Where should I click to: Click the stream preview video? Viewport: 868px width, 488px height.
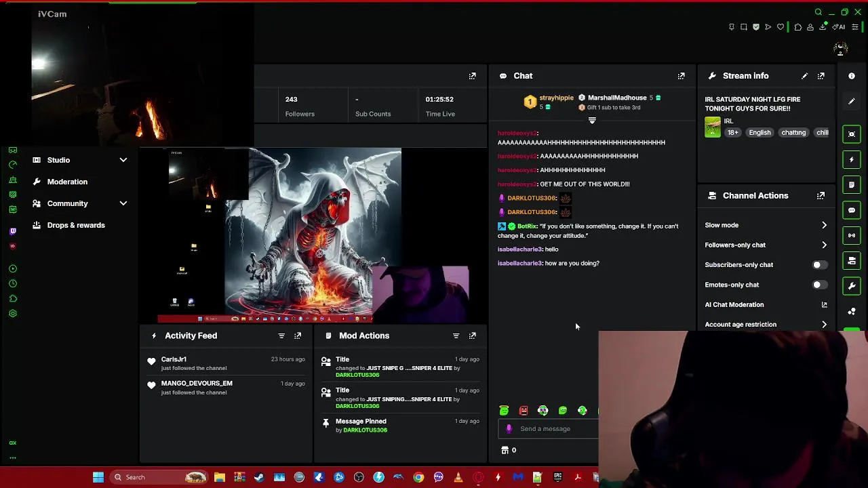pos(313,236)
